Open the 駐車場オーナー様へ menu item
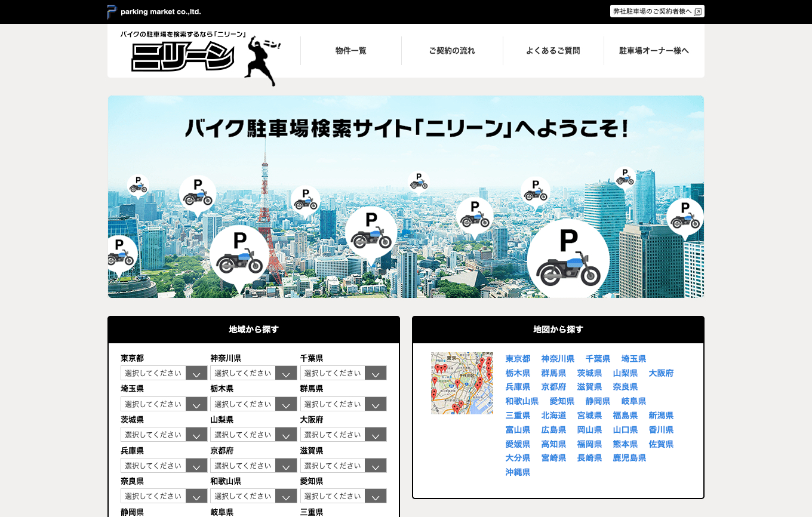The width and height of the screenshot is (812, 517). tap(654, 51)
